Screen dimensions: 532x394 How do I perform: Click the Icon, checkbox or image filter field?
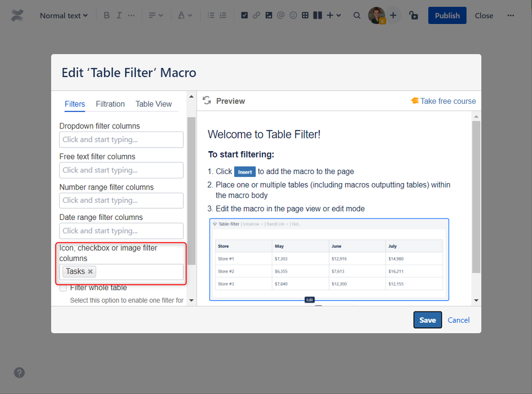click(x=121, y=272)
